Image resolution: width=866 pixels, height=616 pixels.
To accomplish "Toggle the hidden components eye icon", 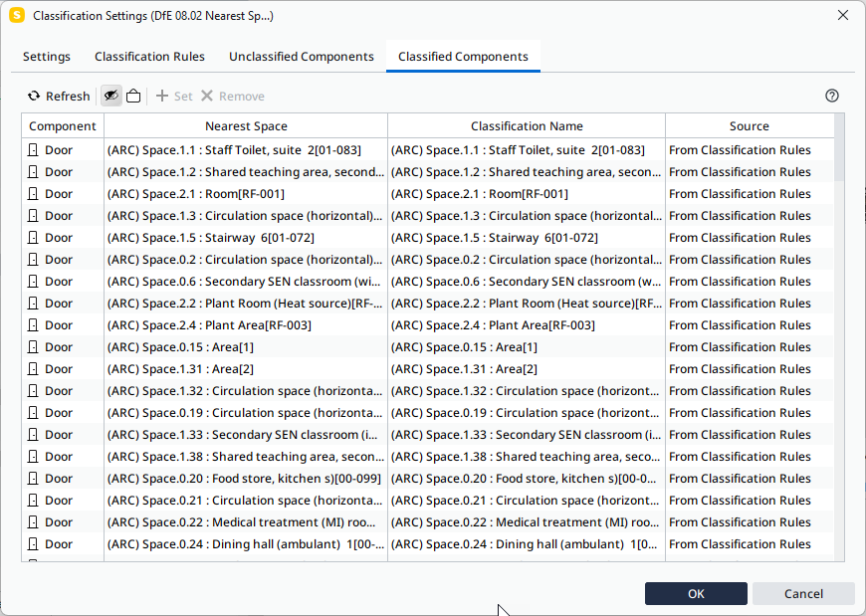I will tap(111, 97).
